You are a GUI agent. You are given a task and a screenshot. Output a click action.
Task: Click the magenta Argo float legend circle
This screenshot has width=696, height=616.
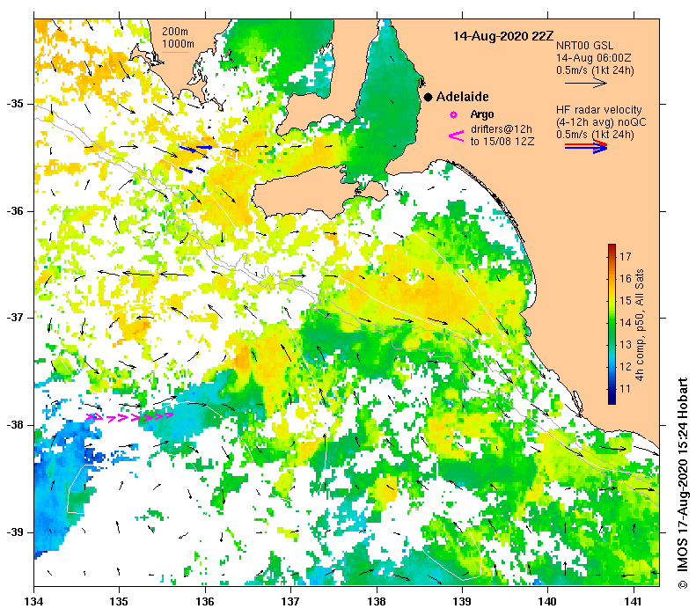coord(453,115)
